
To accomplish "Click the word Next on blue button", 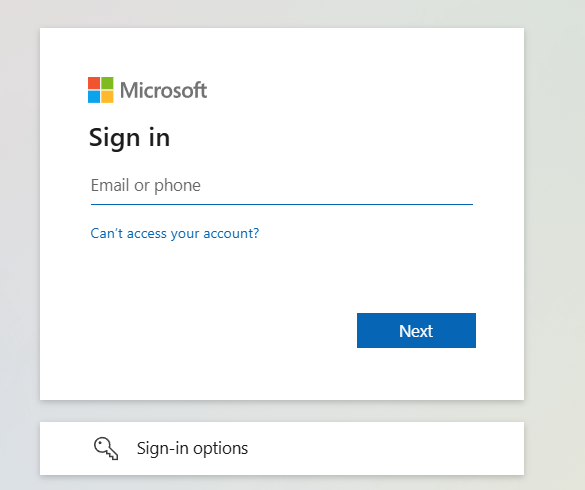I will [x=416, y=331].
